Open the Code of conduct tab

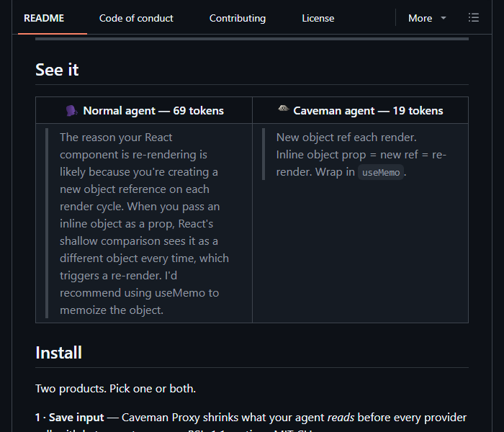coord(136,18)
